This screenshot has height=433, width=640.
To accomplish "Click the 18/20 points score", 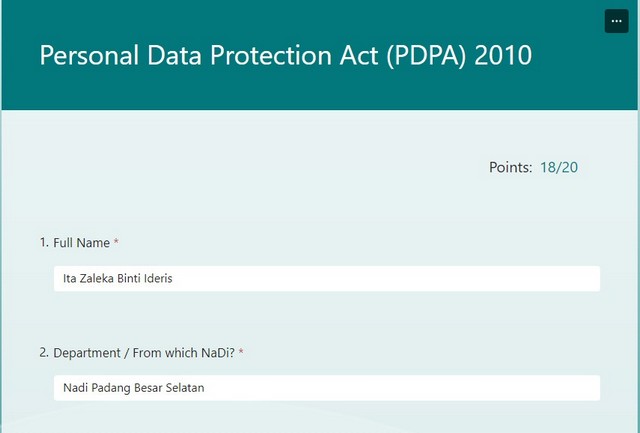I will point(558,167).
